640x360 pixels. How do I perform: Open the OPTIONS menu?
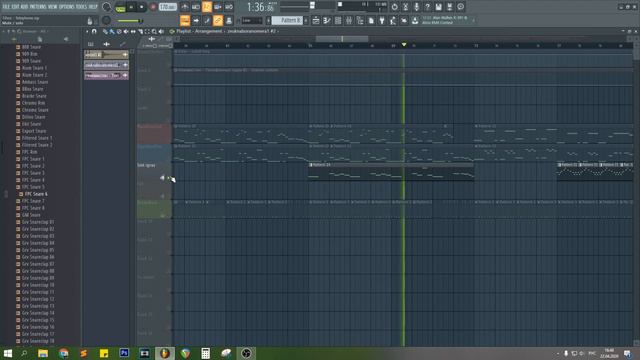(67, 7)
